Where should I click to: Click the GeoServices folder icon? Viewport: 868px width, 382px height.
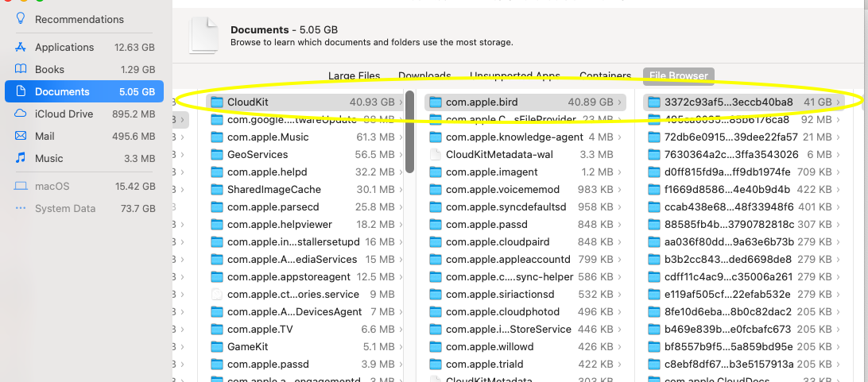point(217,154)
